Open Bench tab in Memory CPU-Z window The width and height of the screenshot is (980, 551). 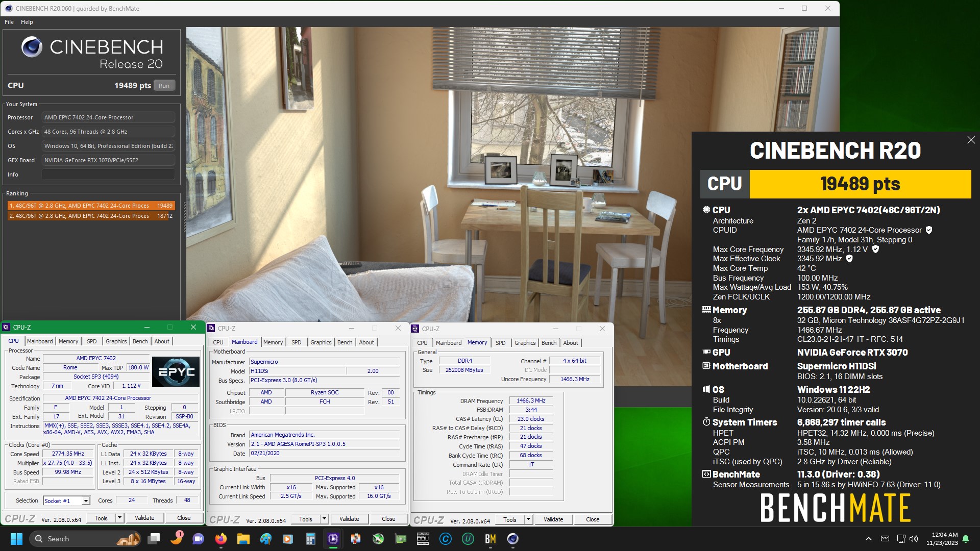click(549, 343)
